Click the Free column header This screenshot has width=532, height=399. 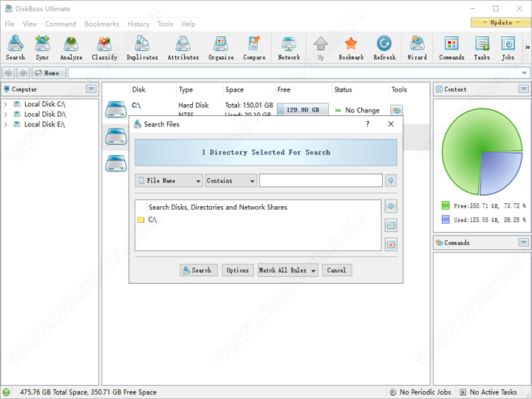tap(284, 89)
